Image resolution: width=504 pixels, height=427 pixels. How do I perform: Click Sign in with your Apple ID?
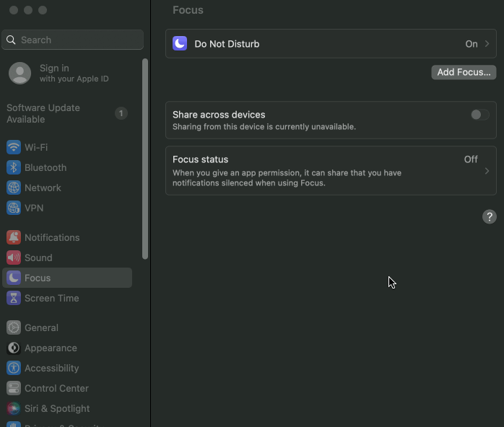coord(67,73)
